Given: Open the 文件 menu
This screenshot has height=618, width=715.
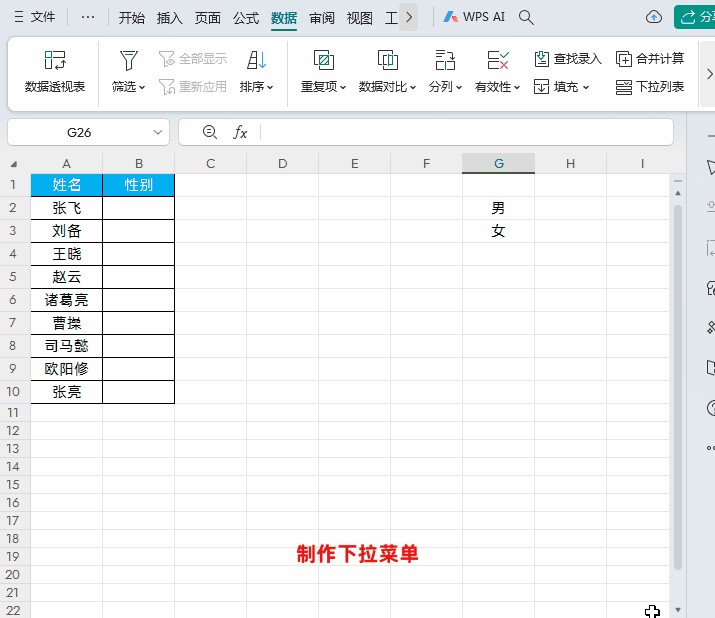Looking at the screenshot, I should click(x=34, y=18).
